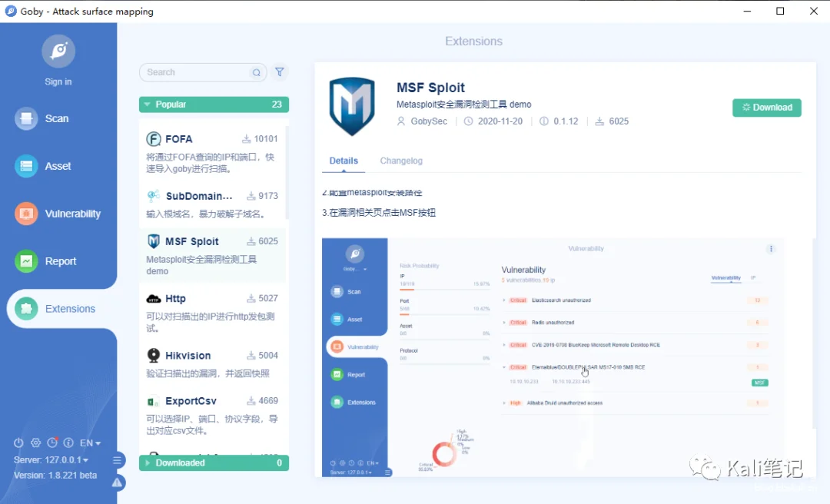Select the MSF Sploit shield icon in the list
830x504 pixels.
click(154, 241)
